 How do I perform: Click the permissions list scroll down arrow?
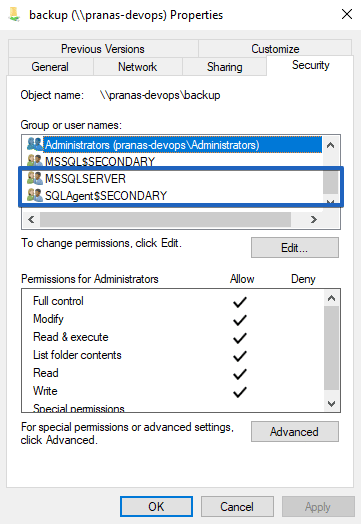pos(331,404)
